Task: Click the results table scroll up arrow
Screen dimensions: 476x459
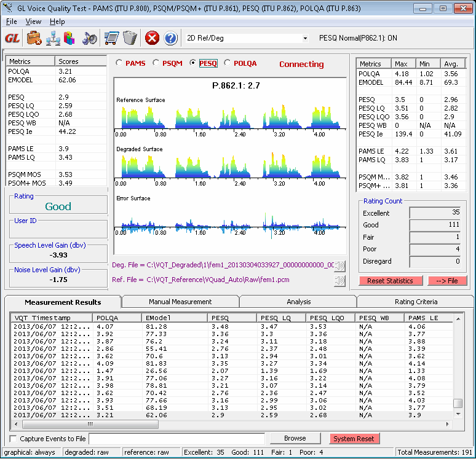Action: click(458, 318)
